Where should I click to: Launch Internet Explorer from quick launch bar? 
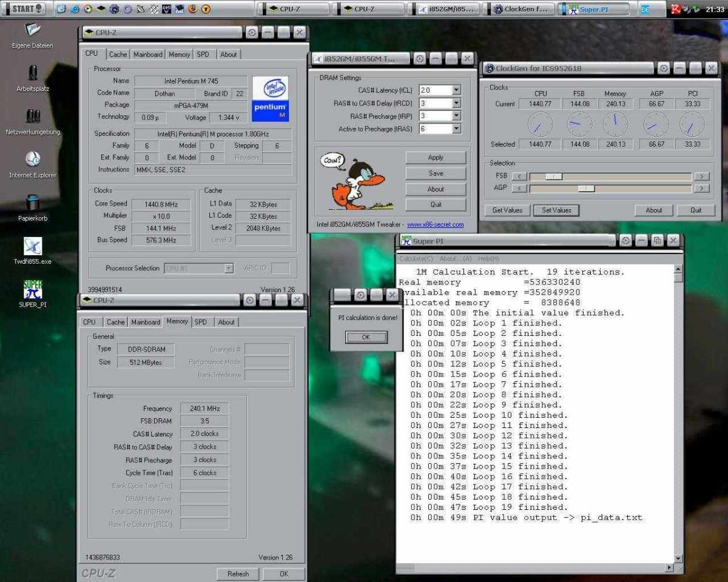point(75,9)
